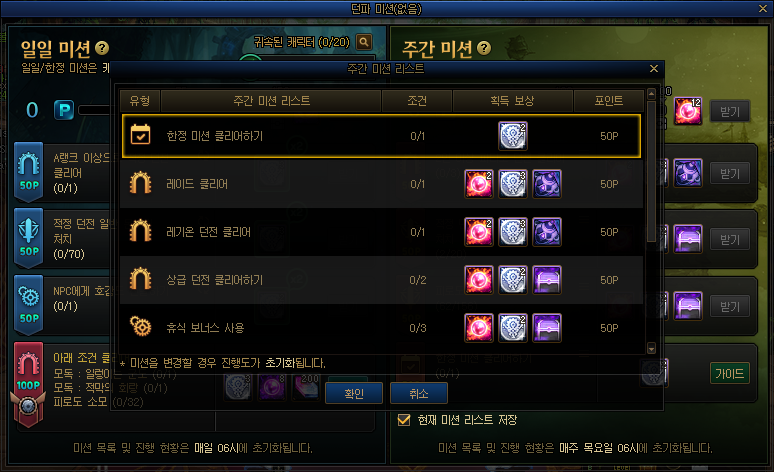
Task: Click the purple chest reward in 상급 던전 row
Action: (x=546, y=280)
